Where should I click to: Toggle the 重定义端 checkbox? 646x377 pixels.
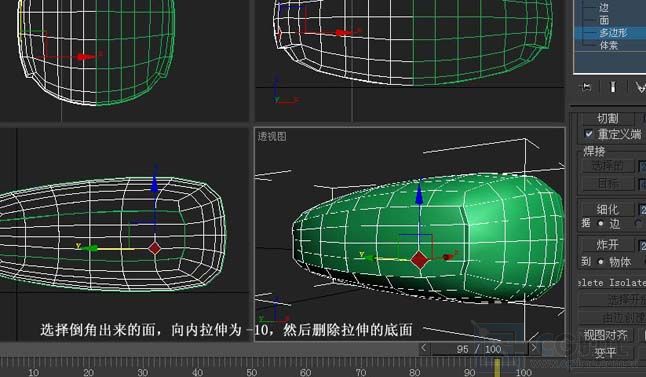click(x=589, y=133)
